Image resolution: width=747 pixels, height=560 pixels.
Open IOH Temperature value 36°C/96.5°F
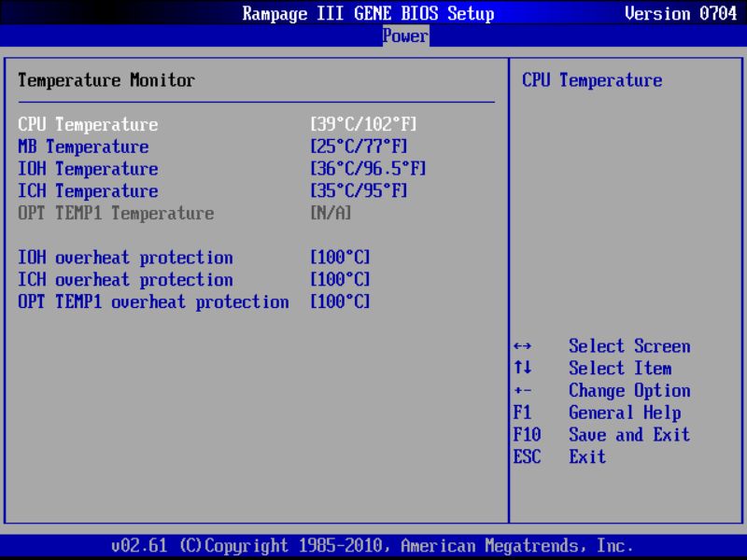(368, 169)
